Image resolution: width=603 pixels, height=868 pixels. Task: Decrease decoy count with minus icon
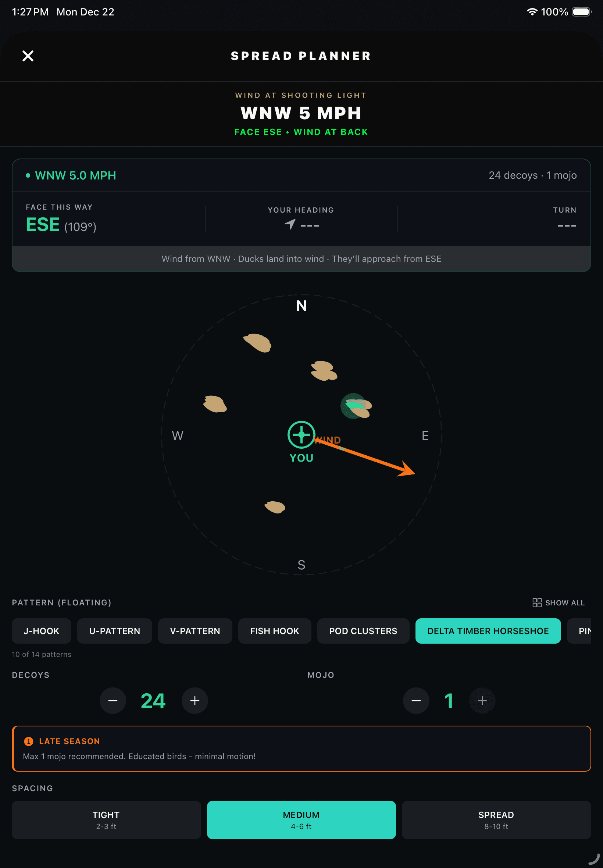pyautogui.click(x=113, y=700)
